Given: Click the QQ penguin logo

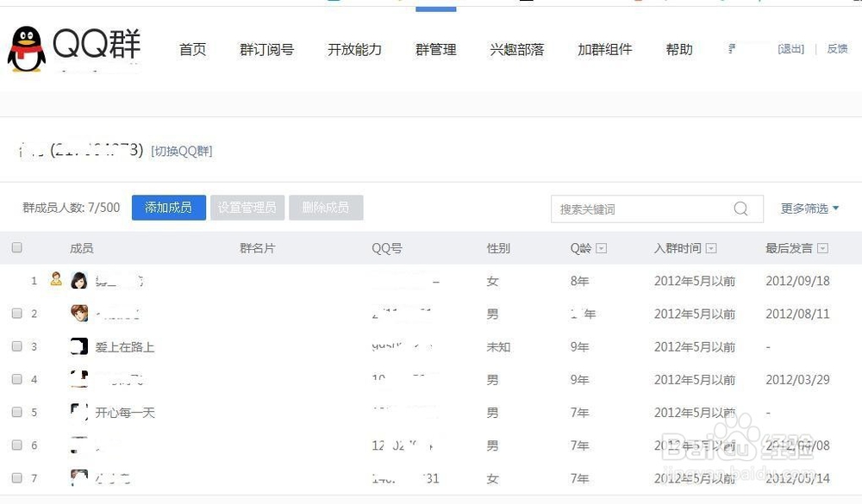Looking at the screenshot, I should pyautogui.click(x=26, y=49).
